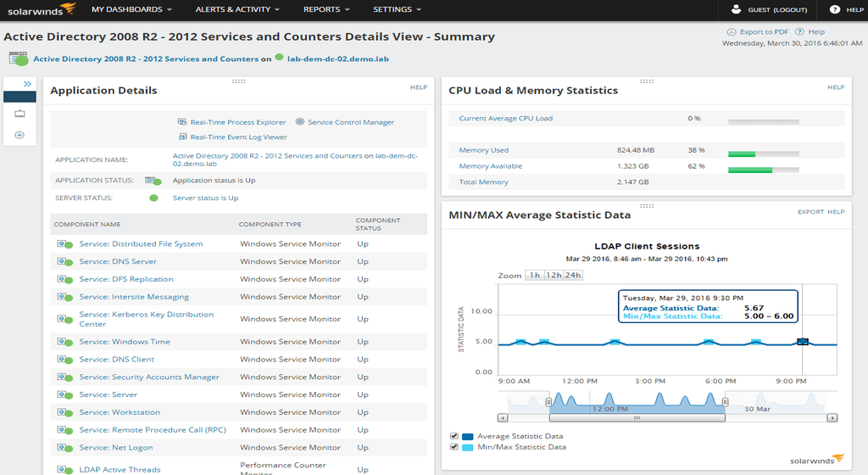Launch the Real-Time Event Log Viewer icon
Image resolution: width=868 pixels, height=475 pixels.
[183, 137]
